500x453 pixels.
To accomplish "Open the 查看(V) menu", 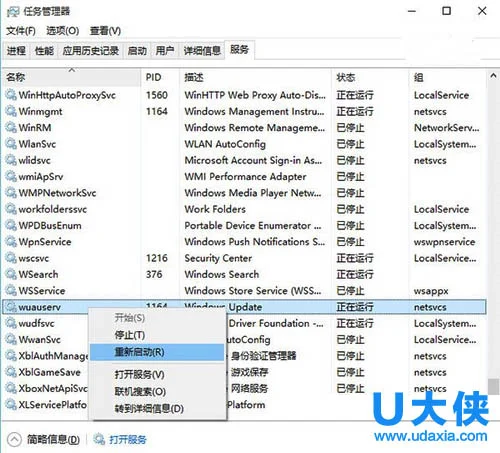I will pyautogui.click(x=105, y=31).
